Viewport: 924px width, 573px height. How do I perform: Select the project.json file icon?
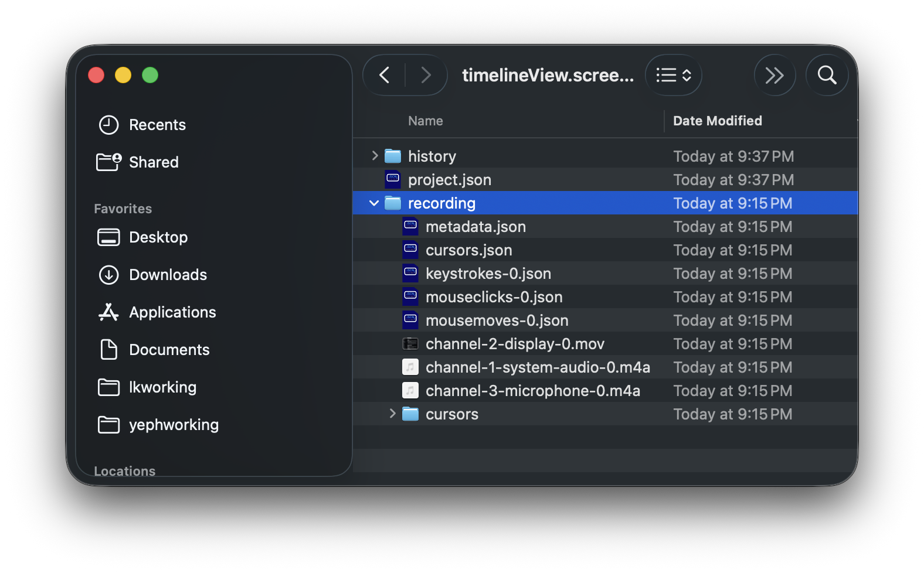pyautogui.click(x=393, y=179)
